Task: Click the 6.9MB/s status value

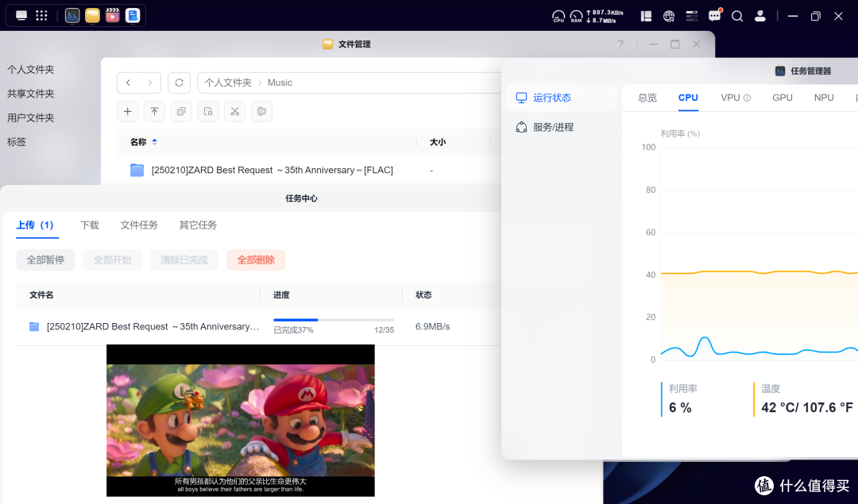Action: pyautogui.click(x=432, y=326)
